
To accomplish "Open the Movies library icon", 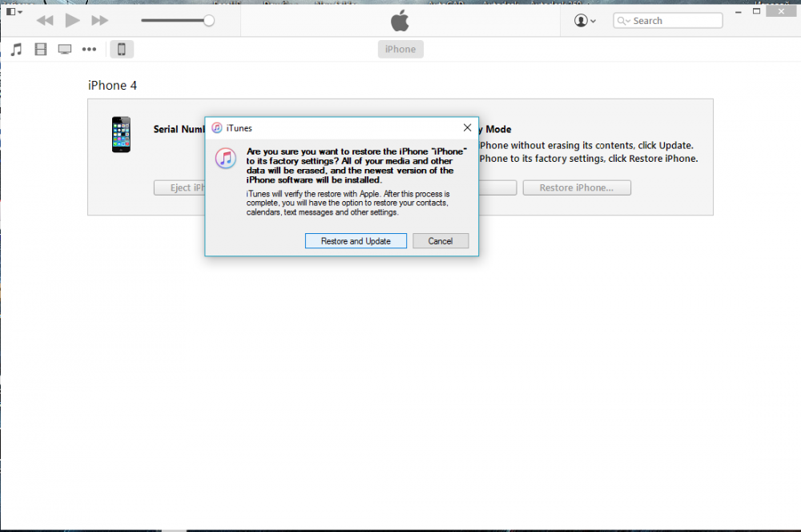I will (x=41, y=50).
